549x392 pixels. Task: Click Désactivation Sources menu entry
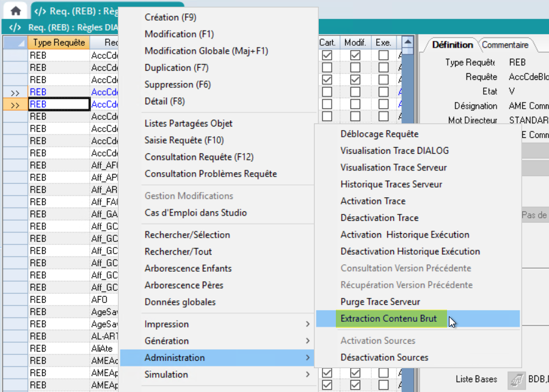[x=384, y=357]
